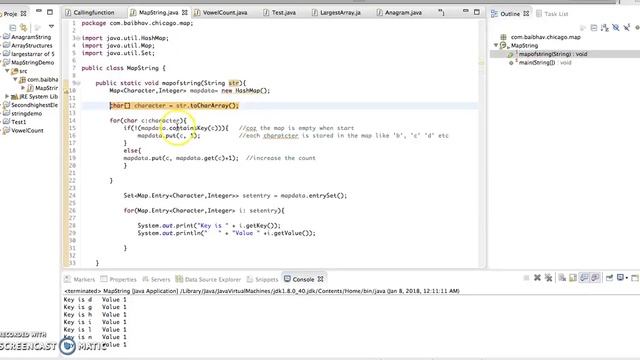
Task: Collapse all in Project Explorer toolbar
Action: 13,28
